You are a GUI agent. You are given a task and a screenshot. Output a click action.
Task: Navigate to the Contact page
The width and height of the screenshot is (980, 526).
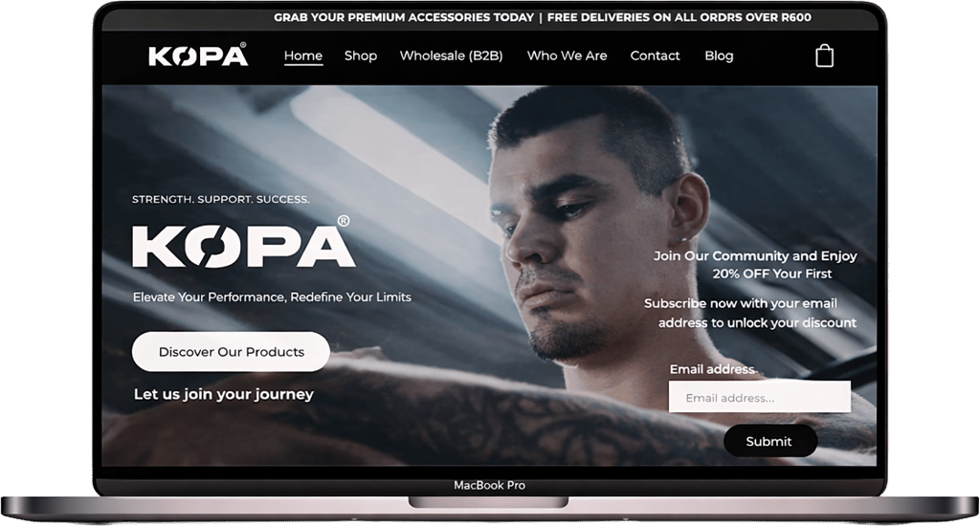[655, 55]
